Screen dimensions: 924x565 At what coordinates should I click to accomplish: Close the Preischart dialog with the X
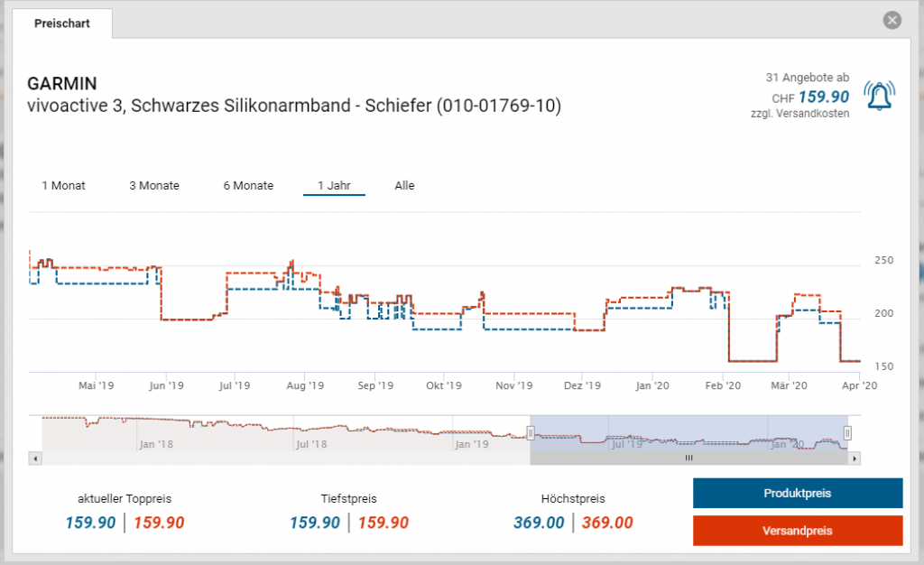[x=892, y=21]
